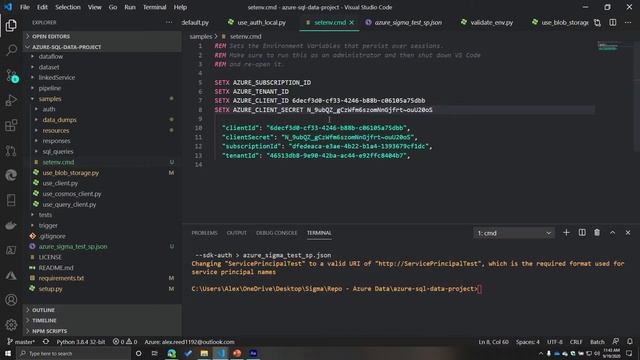Click the Batch language mode selector
This screenshot has height=360, width=640.
[597, 342]
